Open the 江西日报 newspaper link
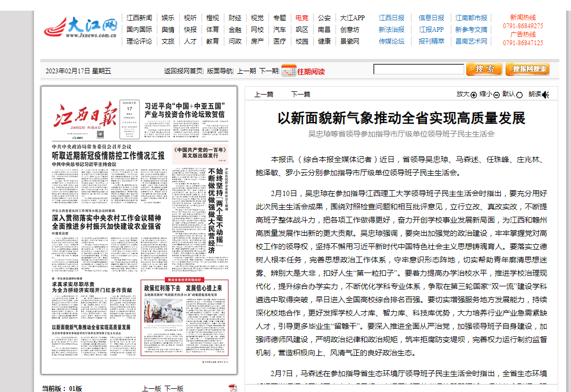Image resolution: width=571 pixels, height=392 pixels. [391, 18]
